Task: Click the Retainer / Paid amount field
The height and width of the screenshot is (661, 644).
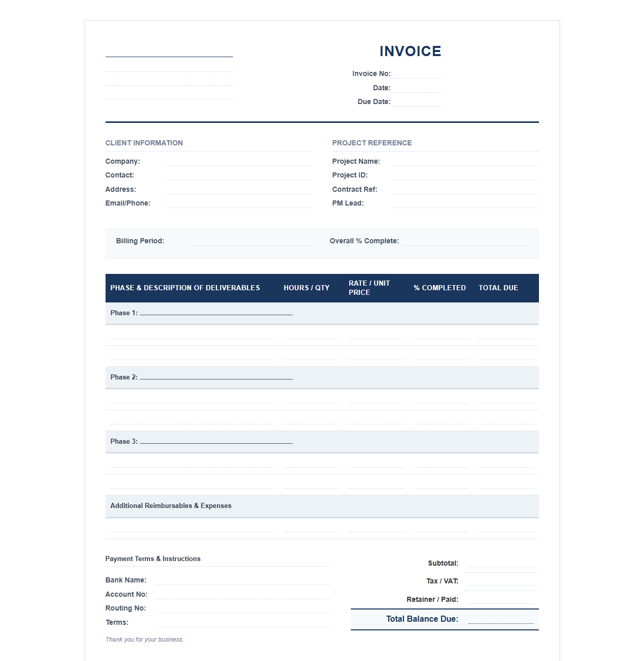Action: (x=501, y=599)
